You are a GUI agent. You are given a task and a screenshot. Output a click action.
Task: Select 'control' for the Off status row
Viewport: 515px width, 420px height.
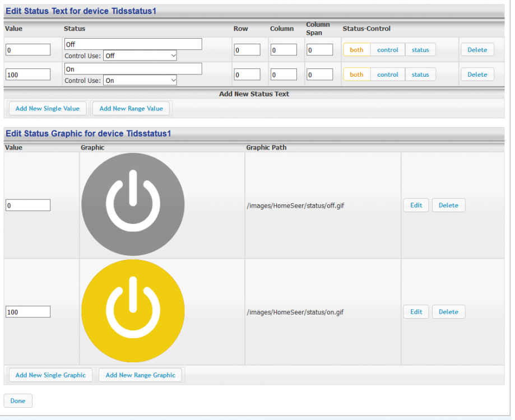[387, 50]
